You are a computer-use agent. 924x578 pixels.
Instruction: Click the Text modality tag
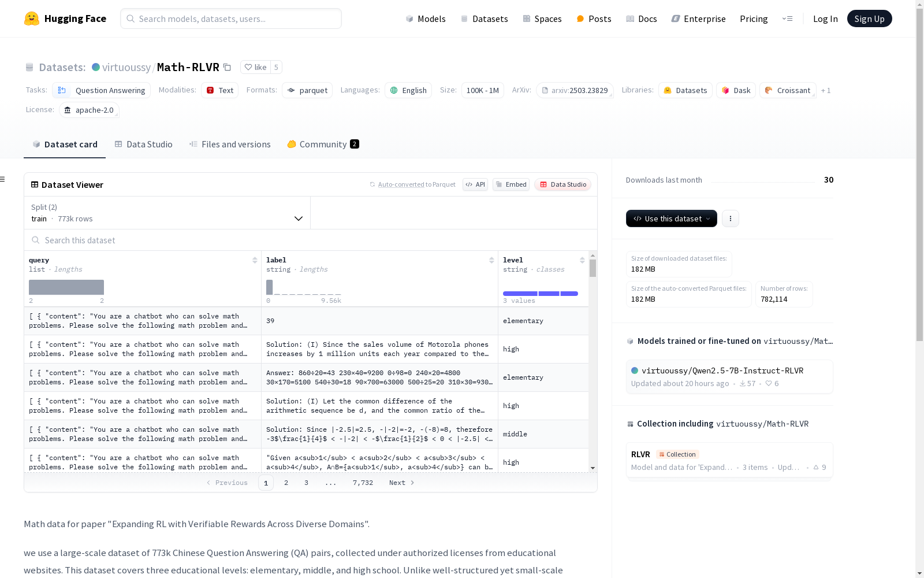(x=220, y=90)
